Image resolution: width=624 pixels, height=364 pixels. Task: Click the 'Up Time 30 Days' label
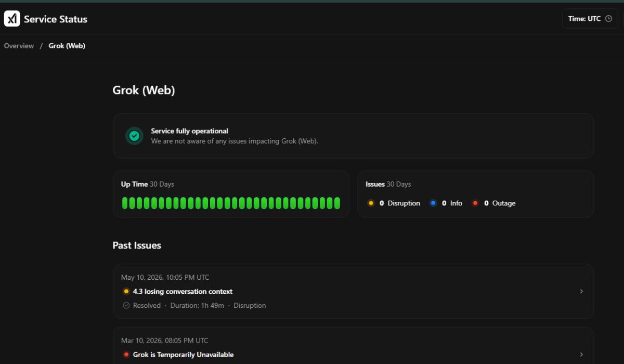(148, 184)
